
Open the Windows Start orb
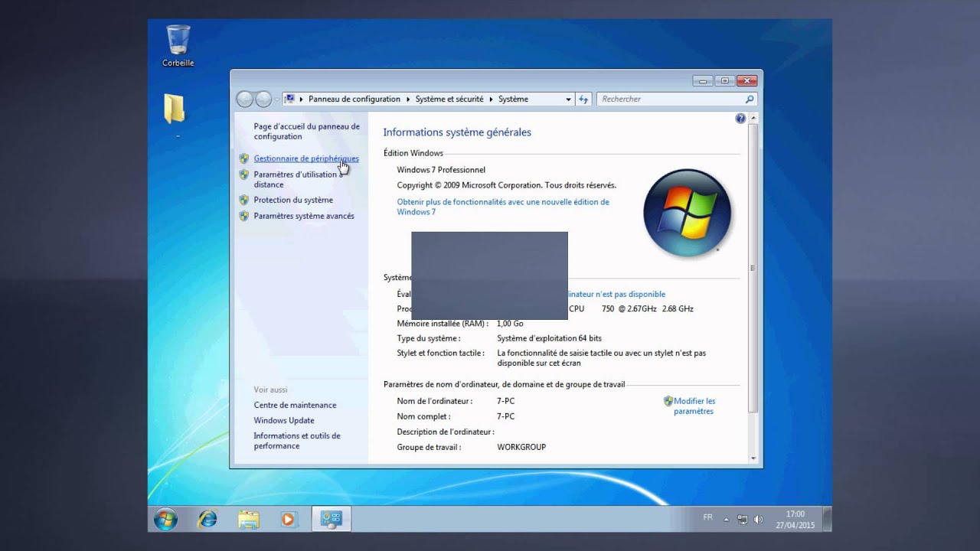click(x=165, y=520)
